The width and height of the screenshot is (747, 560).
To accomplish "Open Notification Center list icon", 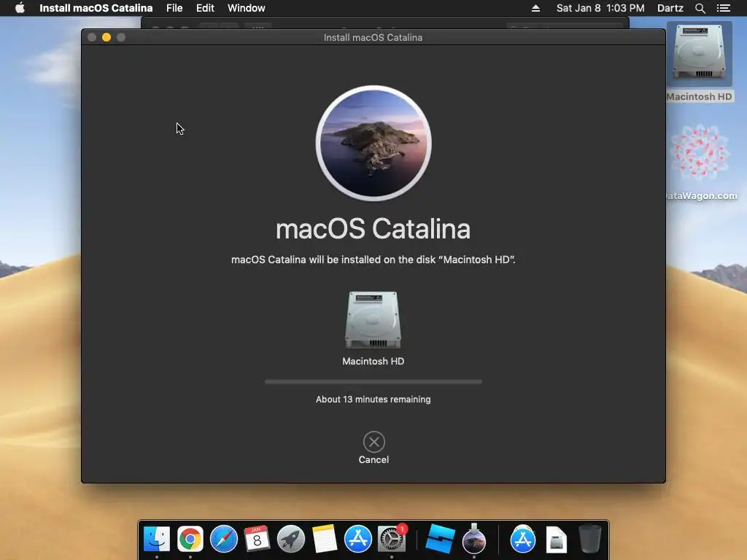I will [724, 8].
